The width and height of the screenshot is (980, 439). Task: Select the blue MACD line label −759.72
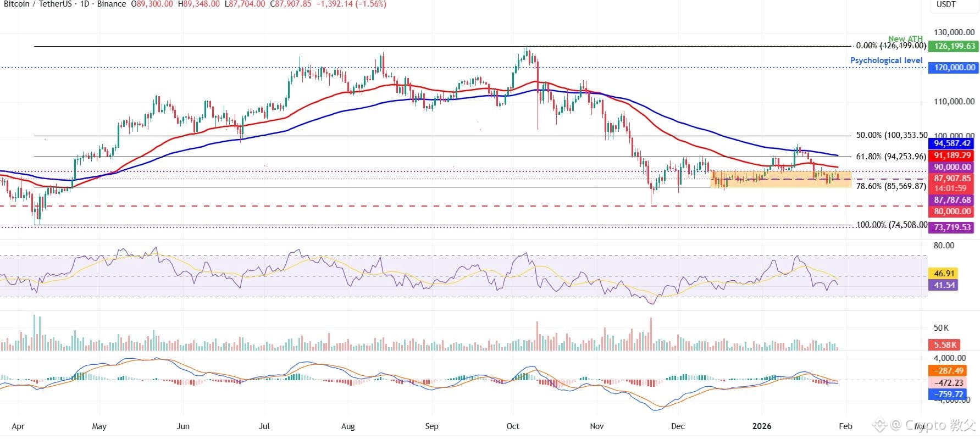(x=949, y=394)
